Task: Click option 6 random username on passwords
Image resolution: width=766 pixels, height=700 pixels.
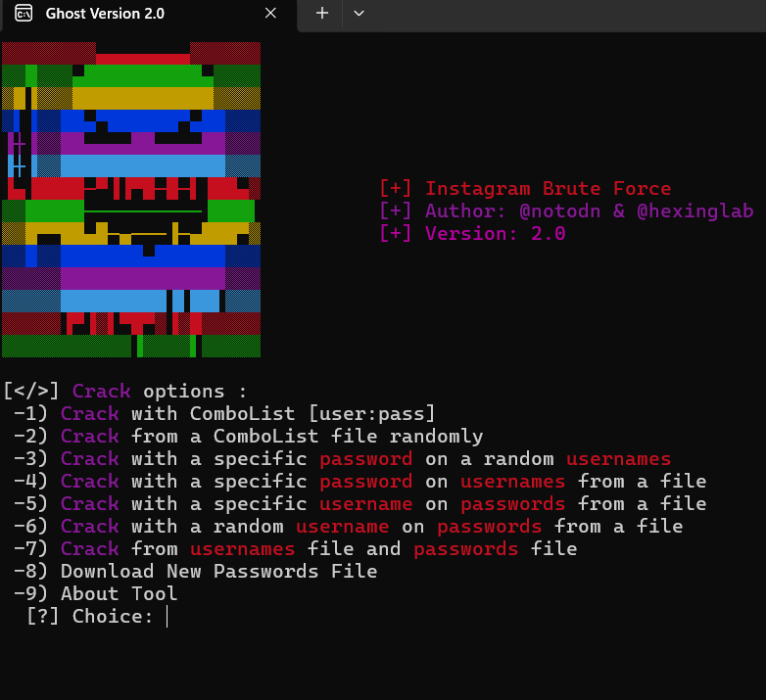Action: tap(348, 526)
